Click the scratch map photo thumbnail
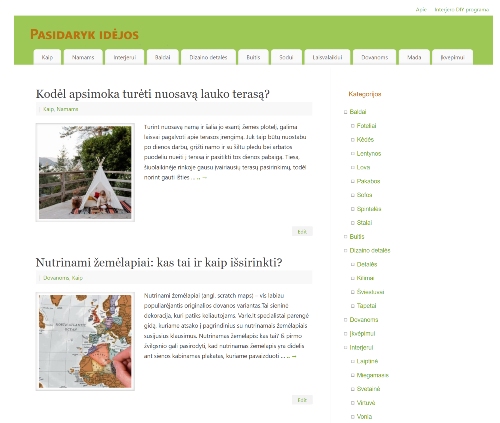Viewport: 500px width, 423px height. click(85, 341)
